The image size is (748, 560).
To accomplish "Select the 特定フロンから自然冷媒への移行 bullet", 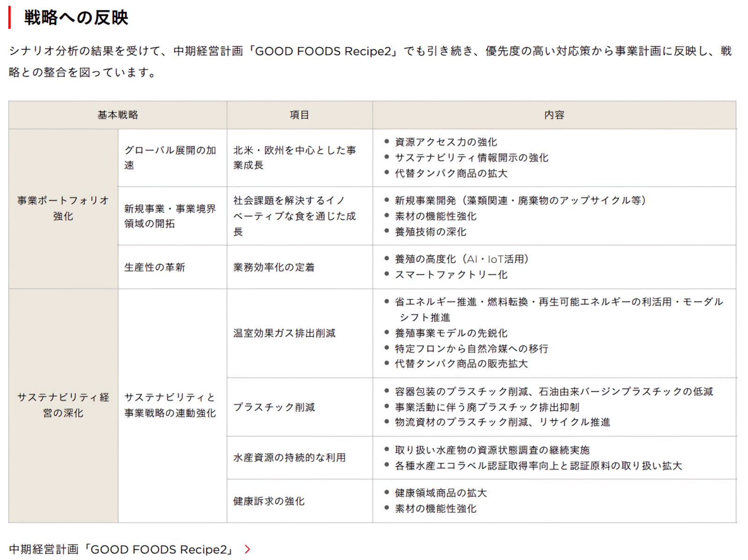I will (471, 349).
